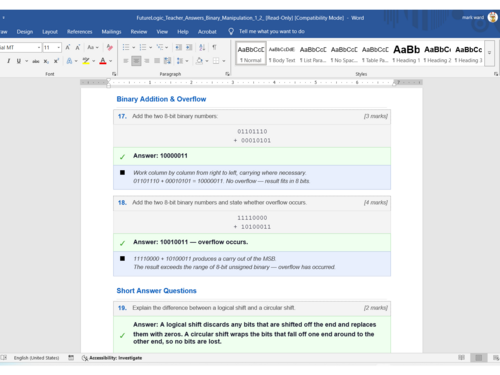
Task: Open highlight color dropdown arrow
Action: pyautogui.click(x=94, y=61)
